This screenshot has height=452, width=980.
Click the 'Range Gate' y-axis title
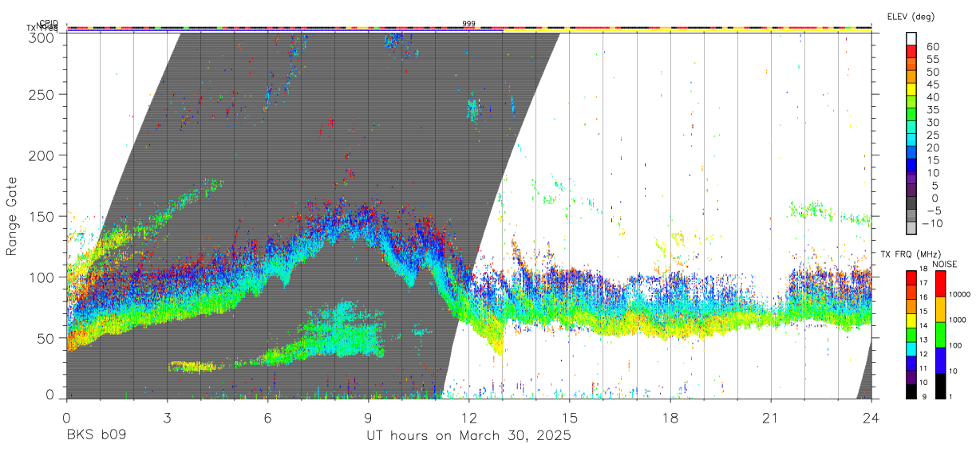13,216
